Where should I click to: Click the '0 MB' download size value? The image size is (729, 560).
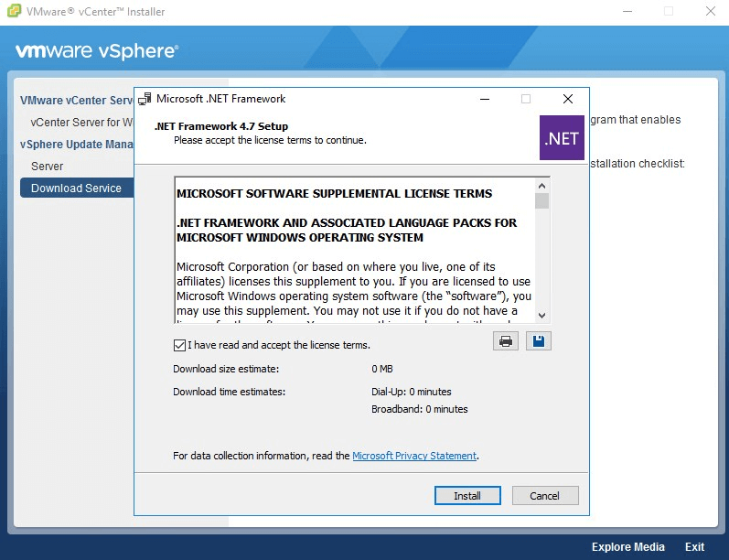382,369
